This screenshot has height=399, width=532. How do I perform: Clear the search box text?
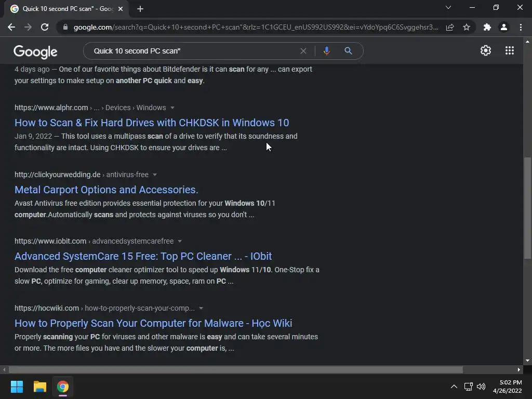(x=303, y=51)
